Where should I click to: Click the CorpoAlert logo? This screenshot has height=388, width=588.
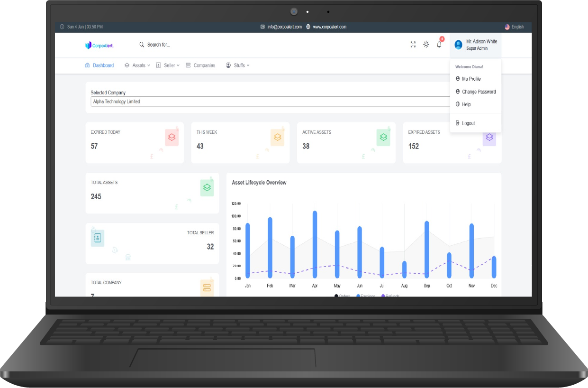[x=99, y=45]
